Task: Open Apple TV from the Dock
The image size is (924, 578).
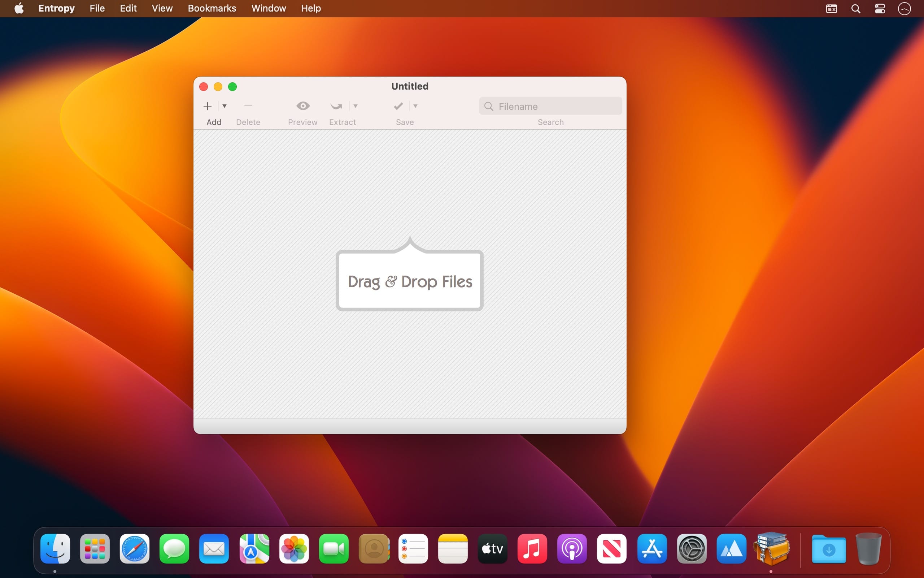Action: [x=493, y=549]
